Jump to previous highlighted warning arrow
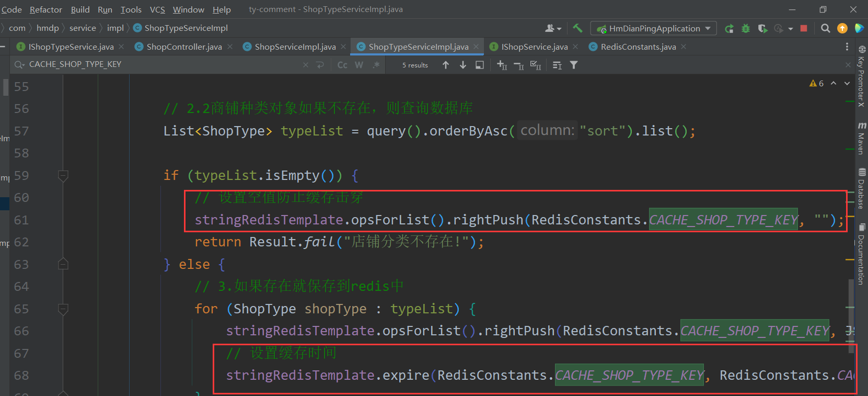This screenshot has height=396, width=868. (834, 83)
